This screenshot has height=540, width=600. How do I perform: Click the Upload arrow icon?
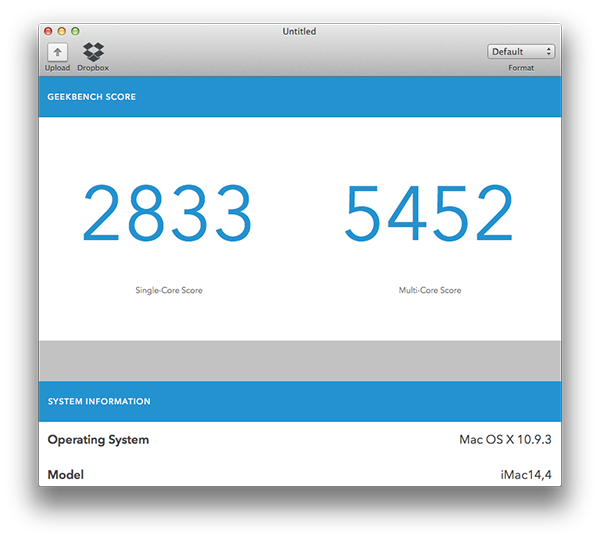(x=57, y=52)
